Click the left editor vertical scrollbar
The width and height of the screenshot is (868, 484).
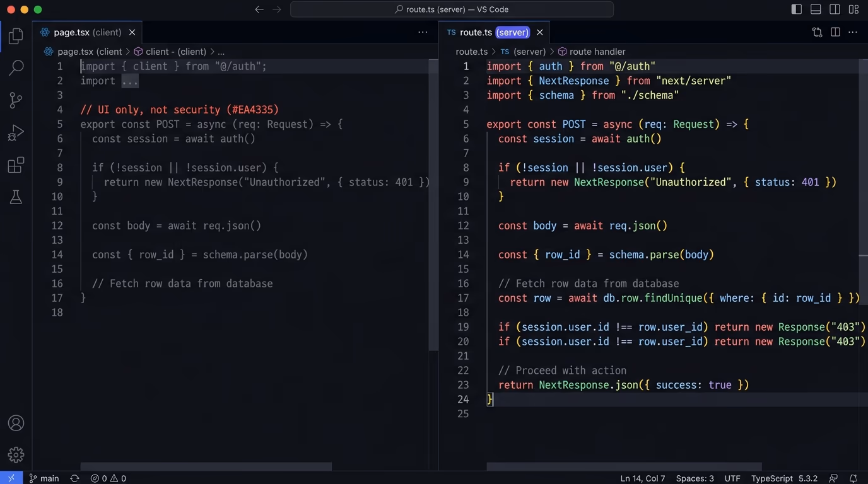pyautogui.click(x=433, y=205)
